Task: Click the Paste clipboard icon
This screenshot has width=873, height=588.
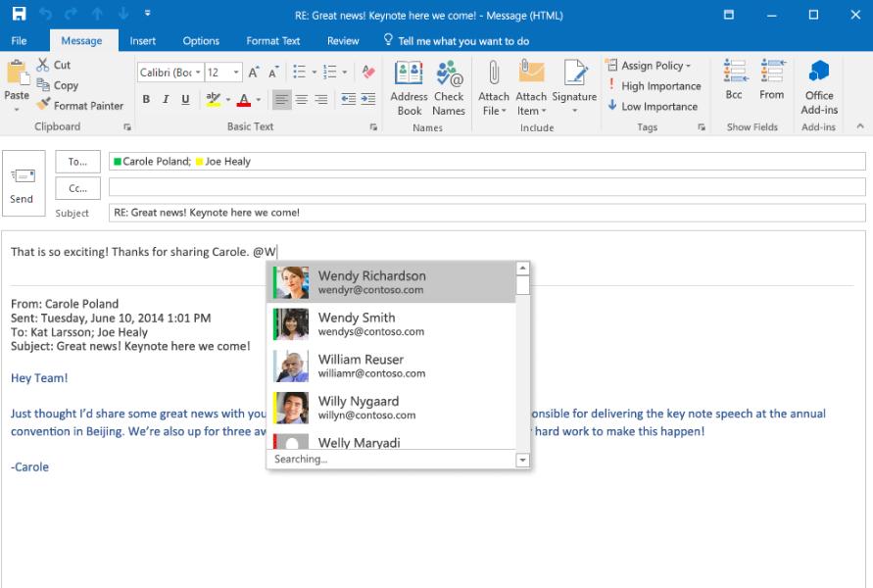Action: tap(17, 74)
